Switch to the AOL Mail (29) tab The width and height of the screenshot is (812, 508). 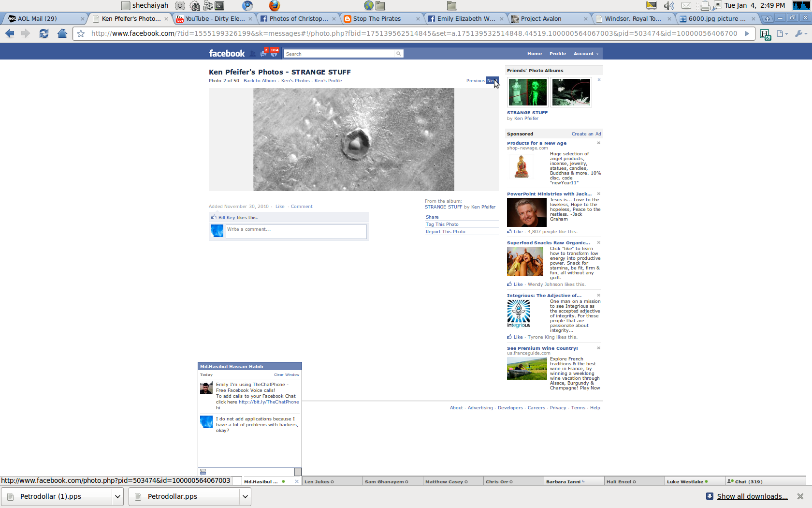43,18
